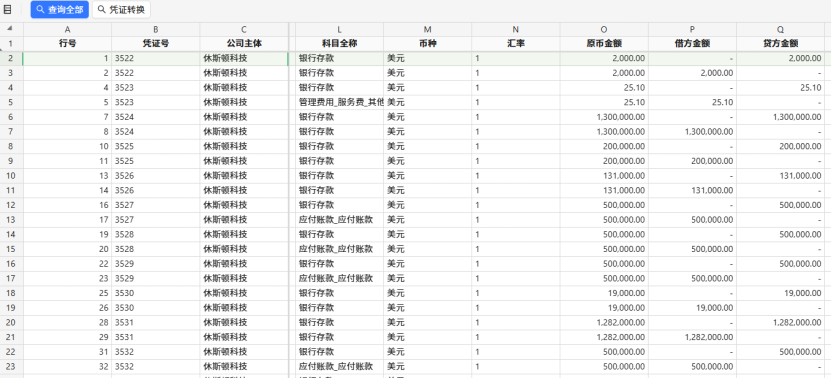
Task: Select row number 2 header
Action: [11, 58]
